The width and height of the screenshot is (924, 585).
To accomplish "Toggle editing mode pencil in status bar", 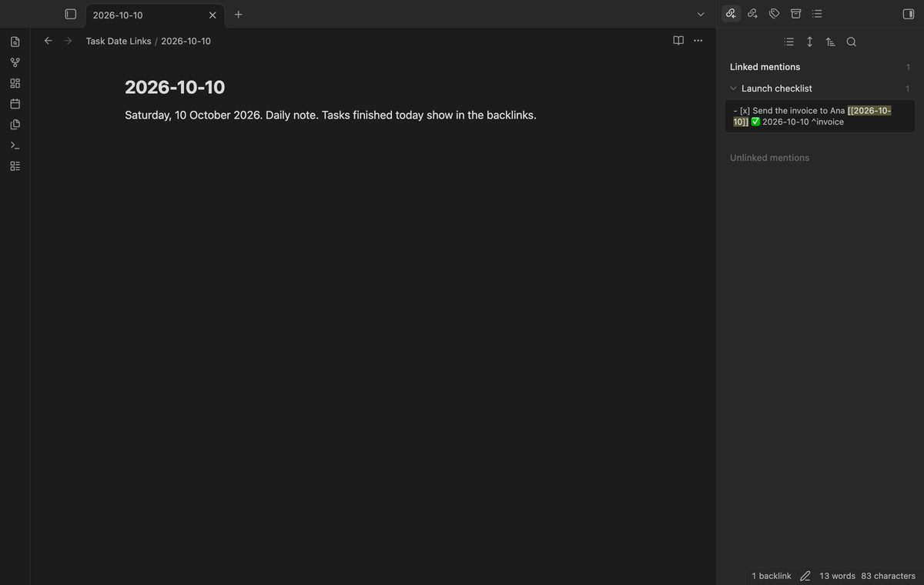I will (x=805, y=576).
